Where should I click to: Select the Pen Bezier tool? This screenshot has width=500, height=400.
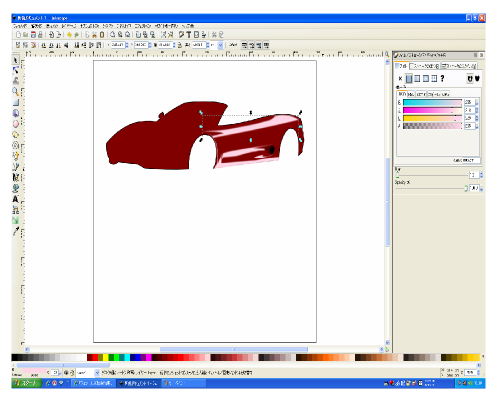[15, 166]
